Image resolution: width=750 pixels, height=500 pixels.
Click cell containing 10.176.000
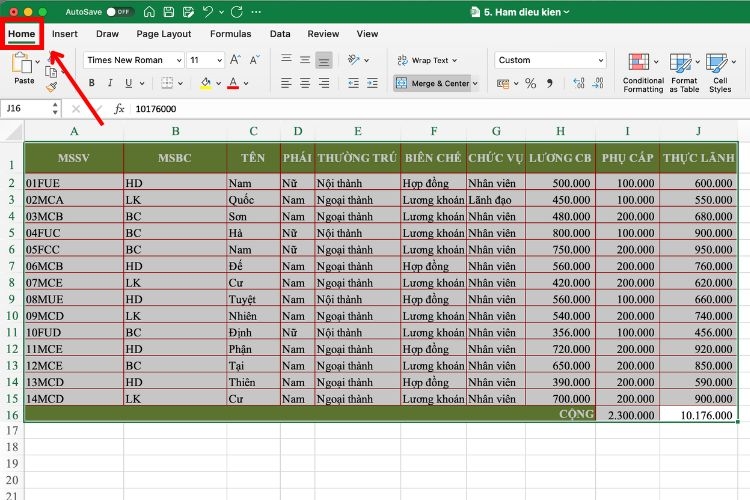click(699, 415)
